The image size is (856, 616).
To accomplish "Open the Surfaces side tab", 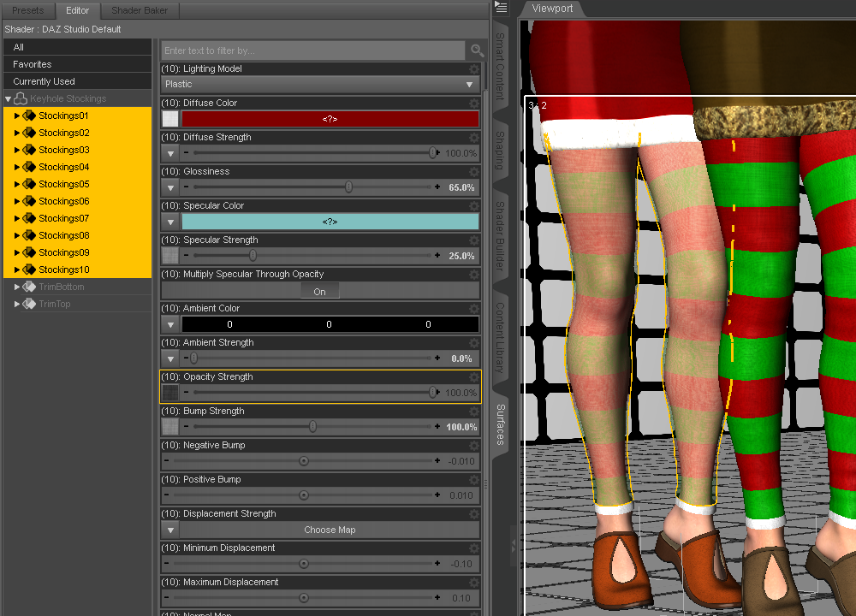I will pos(500,424).
